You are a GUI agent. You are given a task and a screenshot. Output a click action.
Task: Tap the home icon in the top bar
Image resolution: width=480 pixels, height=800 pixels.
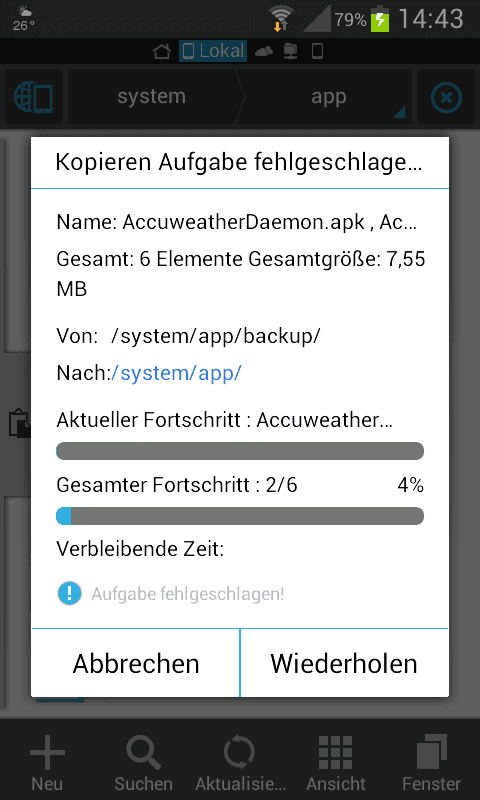[x=162, y=52]
